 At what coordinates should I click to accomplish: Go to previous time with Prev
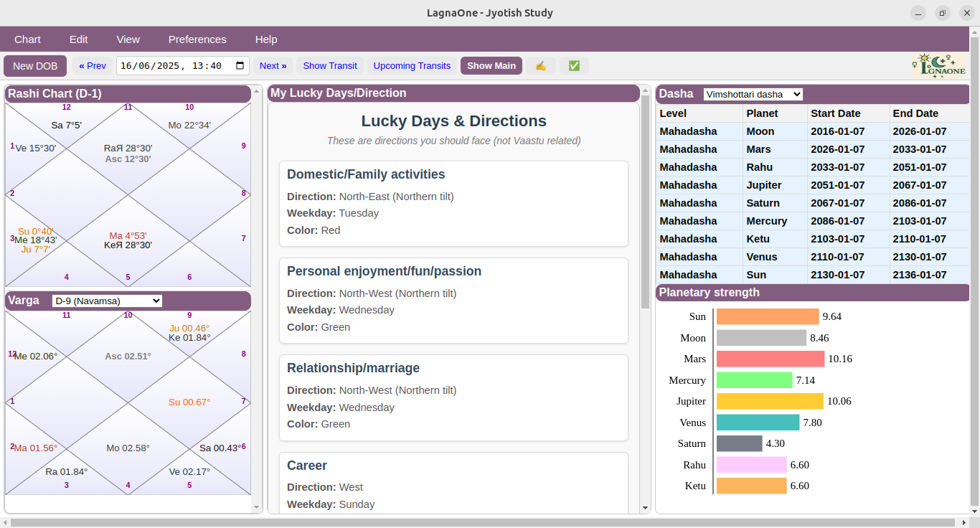click(x=93, y=66)
